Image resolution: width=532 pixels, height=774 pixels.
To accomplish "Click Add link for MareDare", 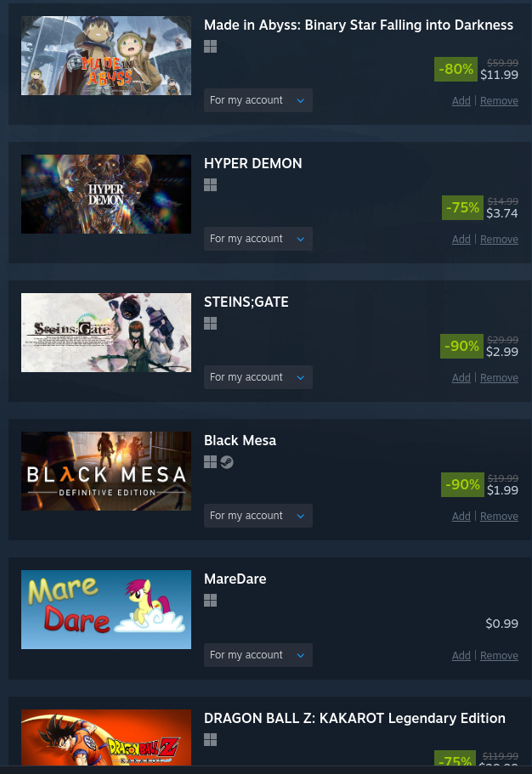I will coord(461,656).
